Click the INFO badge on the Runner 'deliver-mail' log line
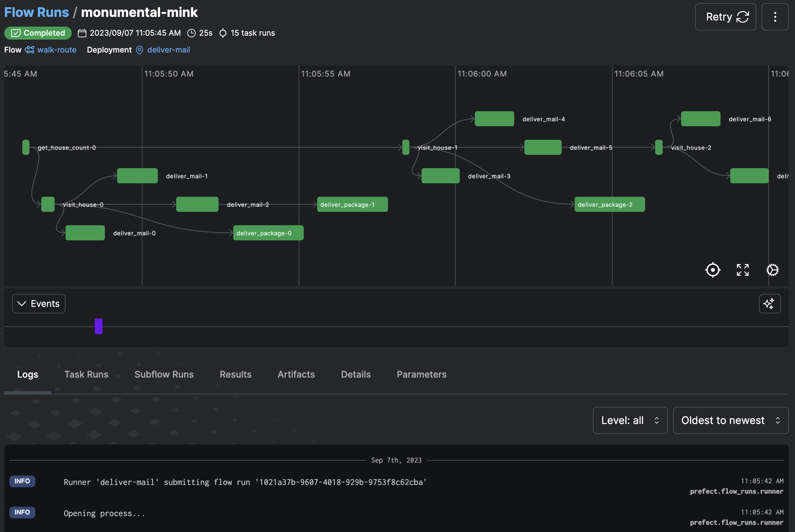Screen dimensions: 795x532 click(22, 481)
